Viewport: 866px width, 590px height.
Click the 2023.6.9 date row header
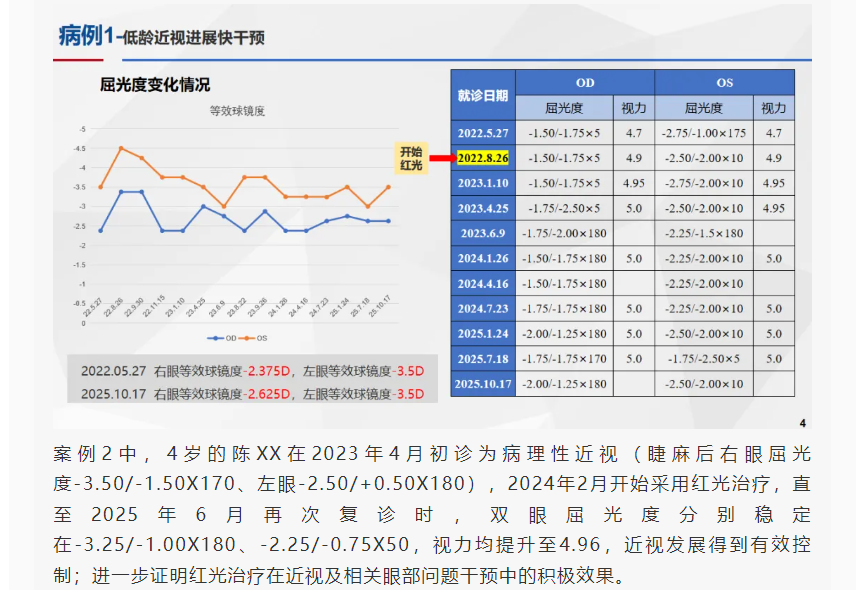pos(483,233)
